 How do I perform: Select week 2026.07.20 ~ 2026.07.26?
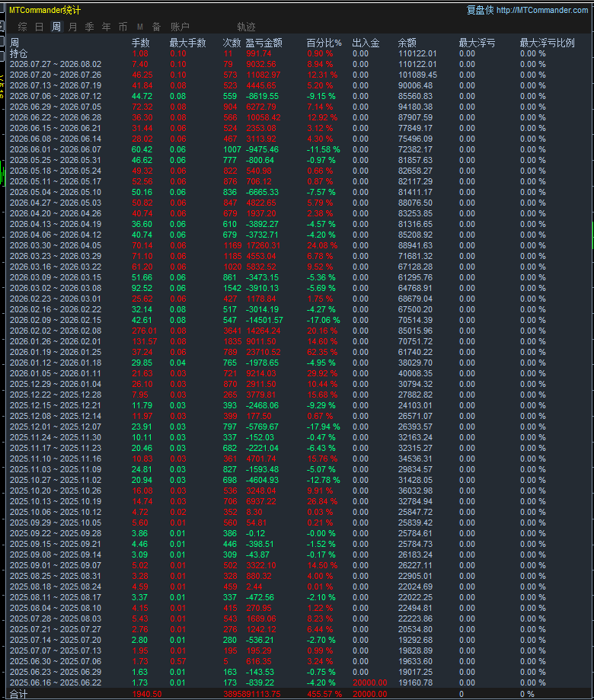(x=56, y=75)
